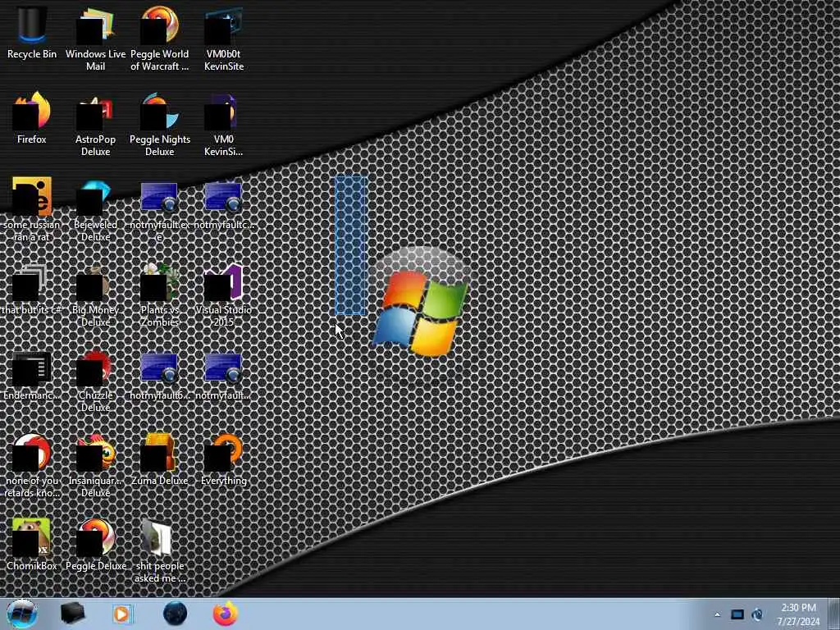The width and height of the screenshot is (840, 630).
Task: Select the AstroPop Deluxe icon
Action: (95, 125)
